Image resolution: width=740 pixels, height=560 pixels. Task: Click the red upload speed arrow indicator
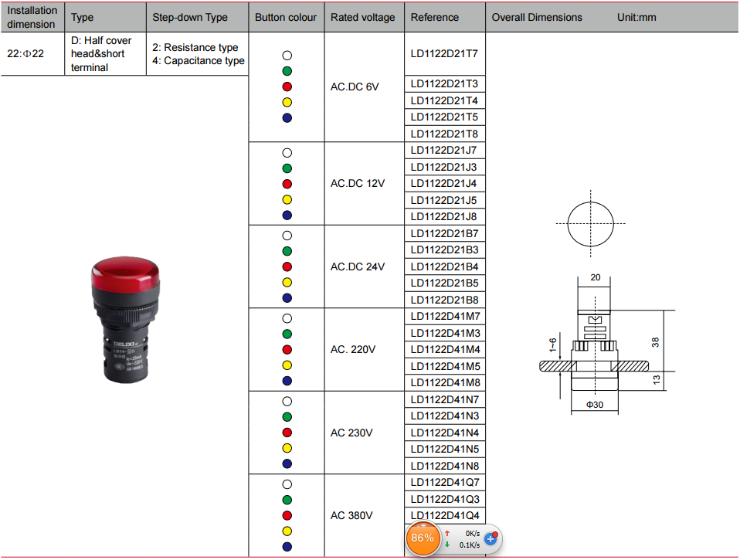pyautogui.click(x=447, y=533)
